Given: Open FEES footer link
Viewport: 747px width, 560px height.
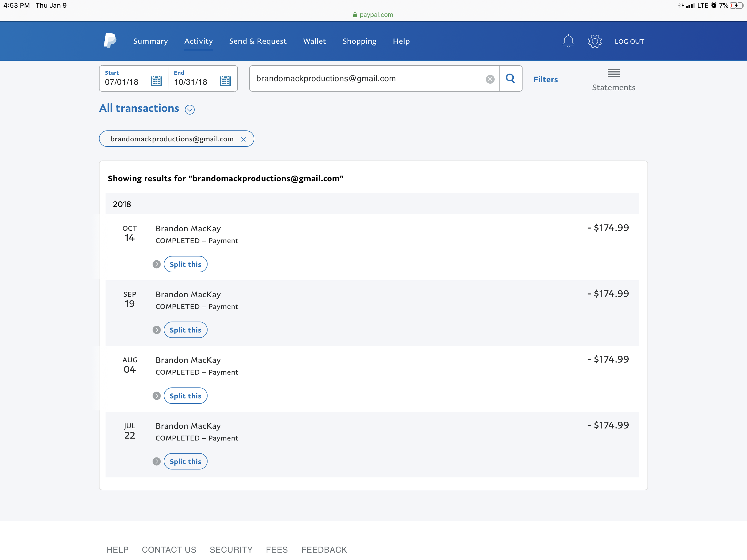Looking at the screenshot, I should [277, 550].
